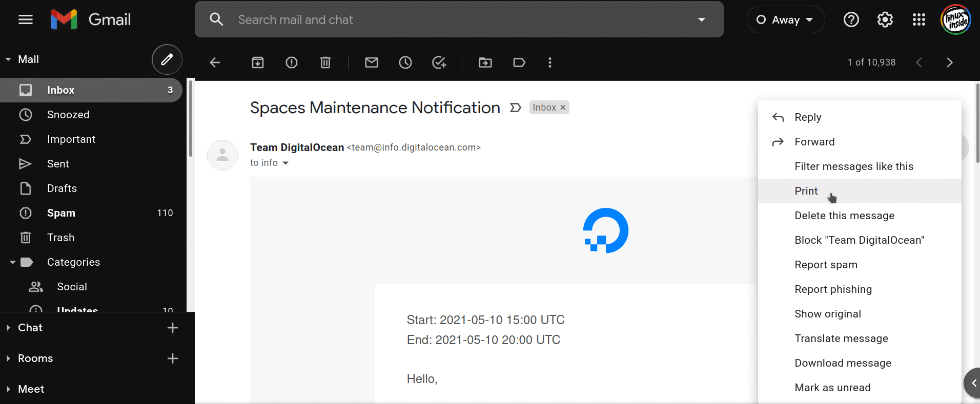Image resolution: width=980 pixels, height=404 pixels.
Task: Show recipient details next to 'to info'
Action: 285,163
